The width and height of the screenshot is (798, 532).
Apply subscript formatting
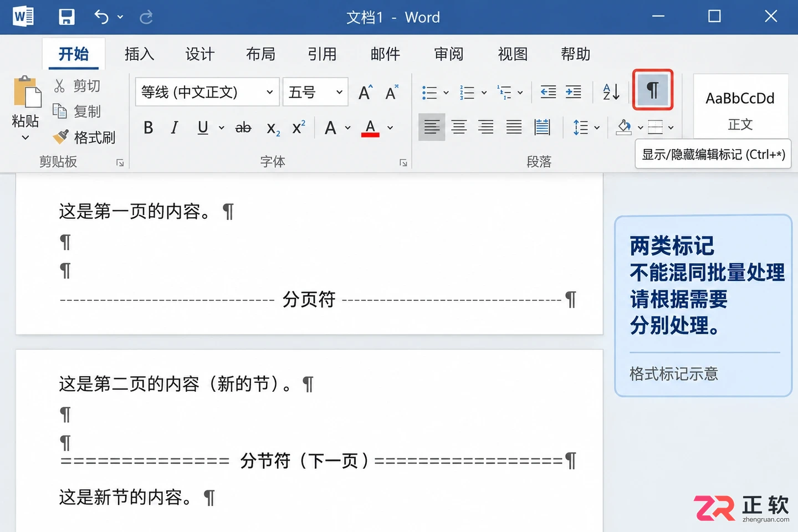(x=273, y=129)
